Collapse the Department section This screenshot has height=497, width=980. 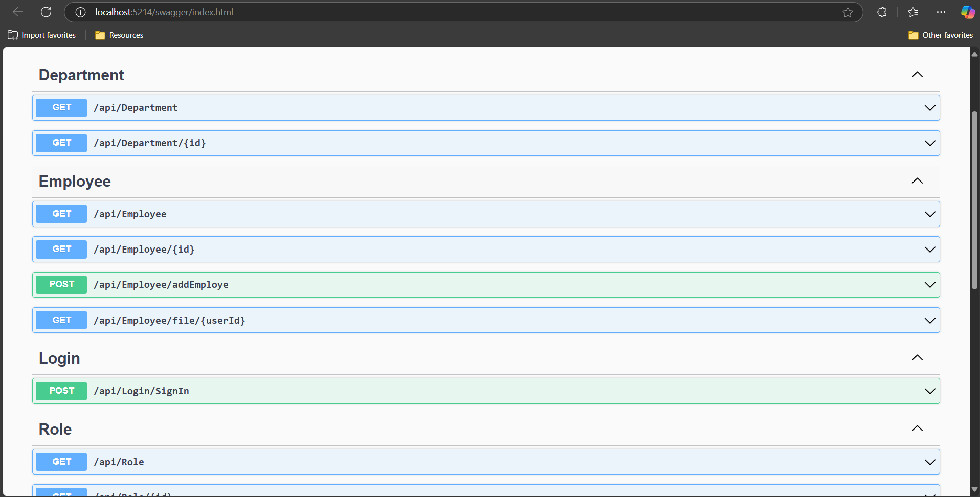tap(917, 75)
